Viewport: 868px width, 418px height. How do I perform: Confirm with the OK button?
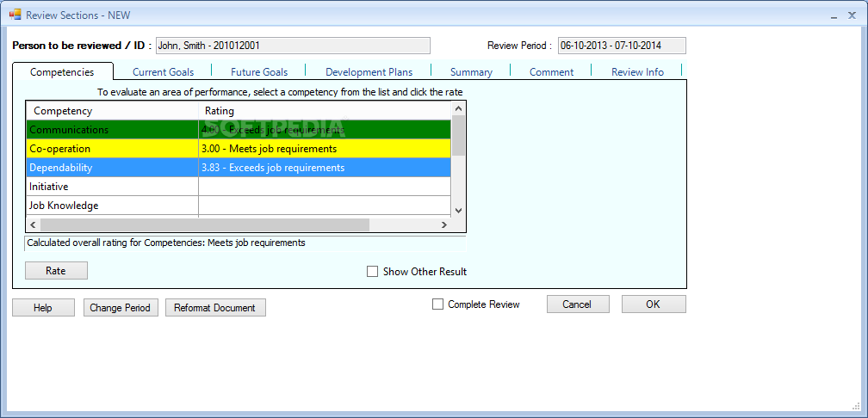pyautogui.click(x=654, y=304)
